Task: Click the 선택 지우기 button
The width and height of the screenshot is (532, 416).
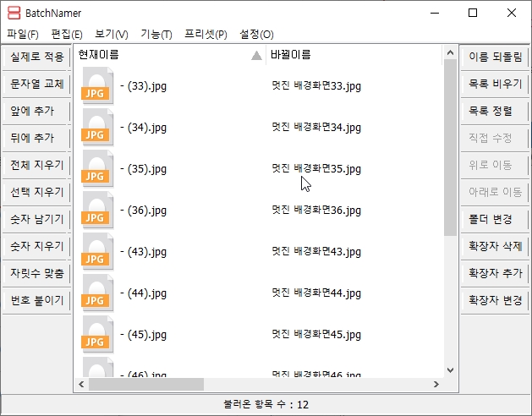Action: point(36,193)
